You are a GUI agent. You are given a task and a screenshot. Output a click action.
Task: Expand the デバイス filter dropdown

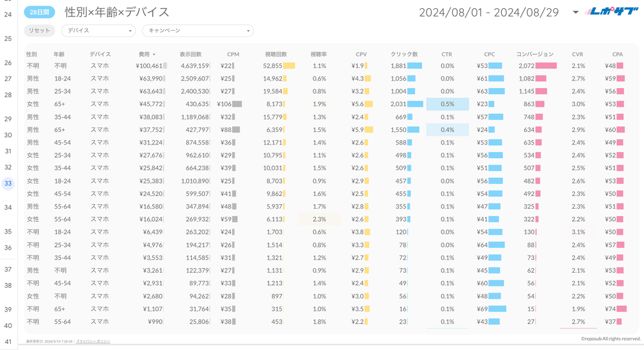pyautogui.click(x=98, y=31)
